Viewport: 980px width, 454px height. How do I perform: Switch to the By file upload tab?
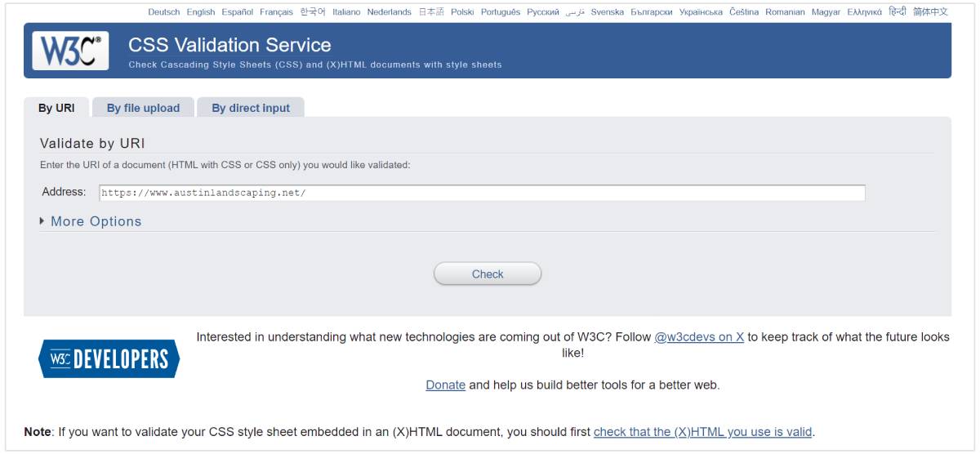(143, 108)
